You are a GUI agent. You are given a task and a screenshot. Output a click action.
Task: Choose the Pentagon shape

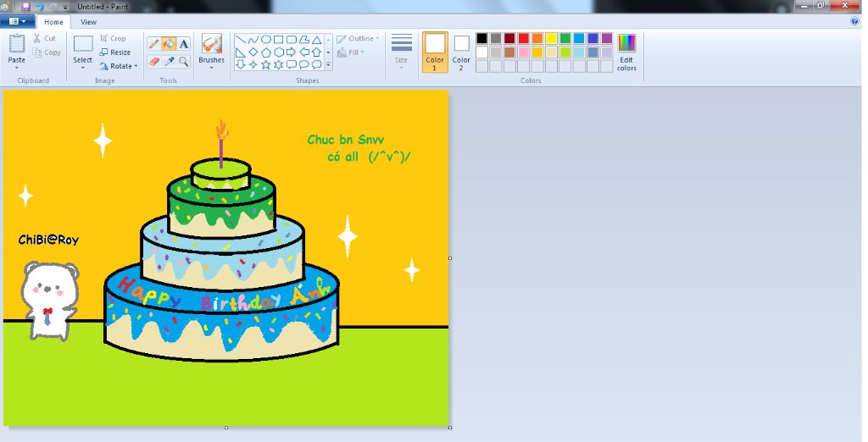point(265,52)
